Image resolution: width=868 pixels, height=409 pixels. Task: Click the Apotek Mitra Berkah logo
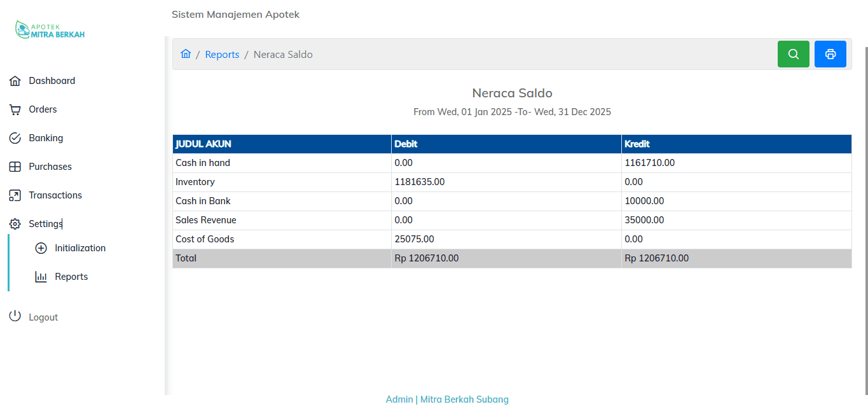(x=50, y=30)
